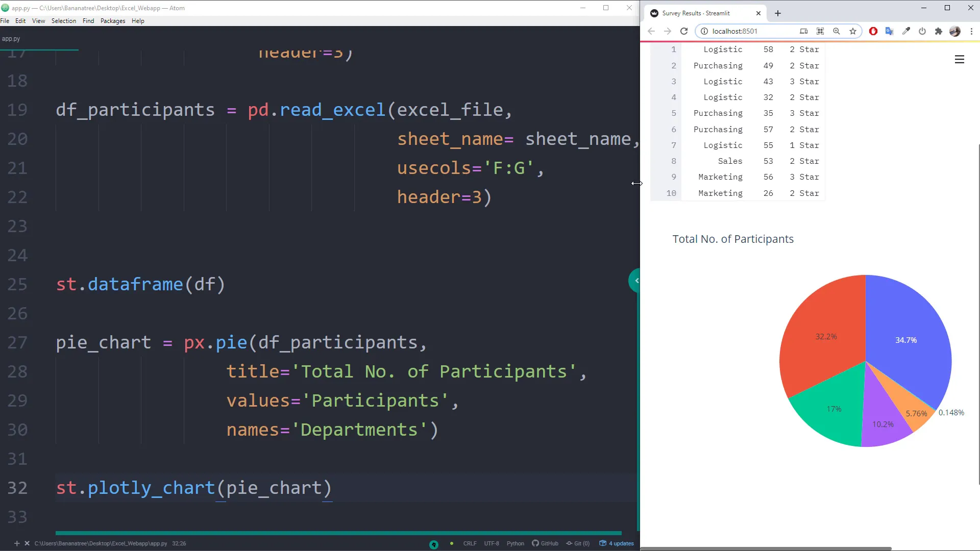Open the Extensions puzzle icon
This screenshot has width=980, height=551.
[938, 31]
